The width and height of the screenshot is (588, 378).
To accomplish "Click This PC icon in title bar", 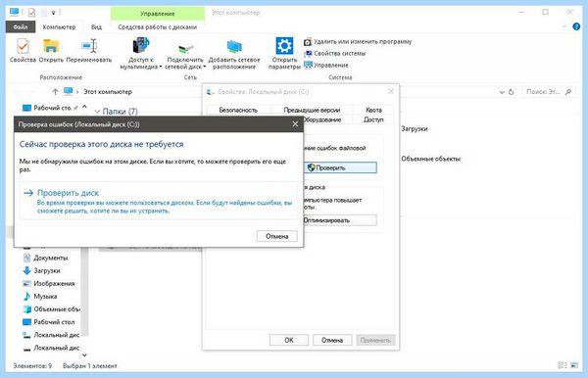I will point(15,12).
